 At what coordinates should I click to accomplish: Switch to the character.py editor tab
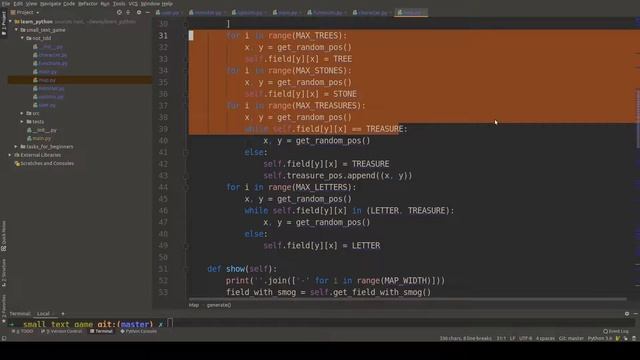point(372,13)
